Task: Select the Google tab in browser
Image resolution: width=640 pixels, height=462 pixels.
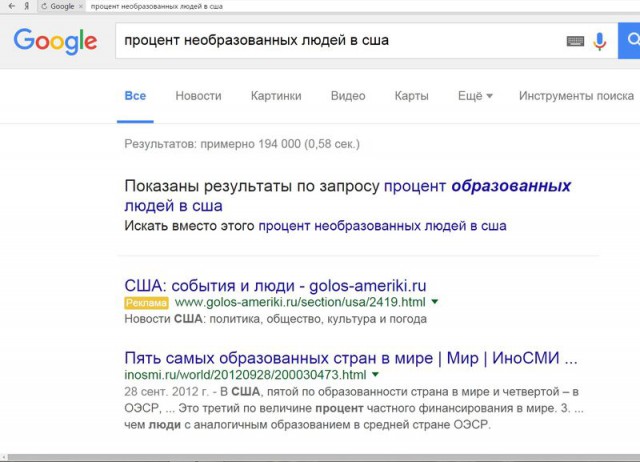Action: 61,6
